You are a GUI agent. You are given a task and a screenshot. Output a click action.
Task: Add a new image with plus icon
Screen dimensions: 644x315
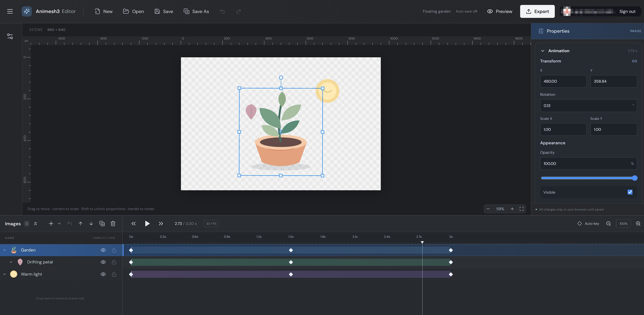click(51, 224)
